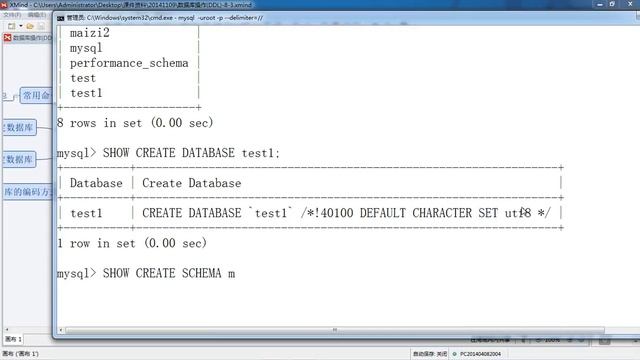Click the XMind application icon in title bar

pyautogui.click(x=4, y=5)
